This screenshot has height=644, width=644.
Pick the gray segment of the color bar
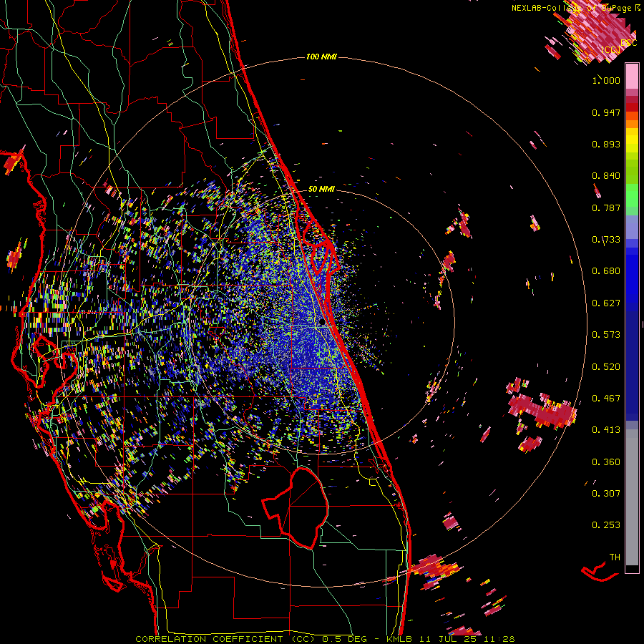point(632,497)
